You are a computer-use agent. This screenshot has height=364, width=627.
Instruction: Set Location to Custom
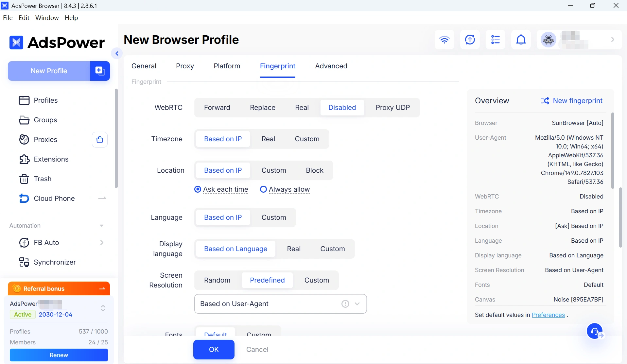[274, 170]
